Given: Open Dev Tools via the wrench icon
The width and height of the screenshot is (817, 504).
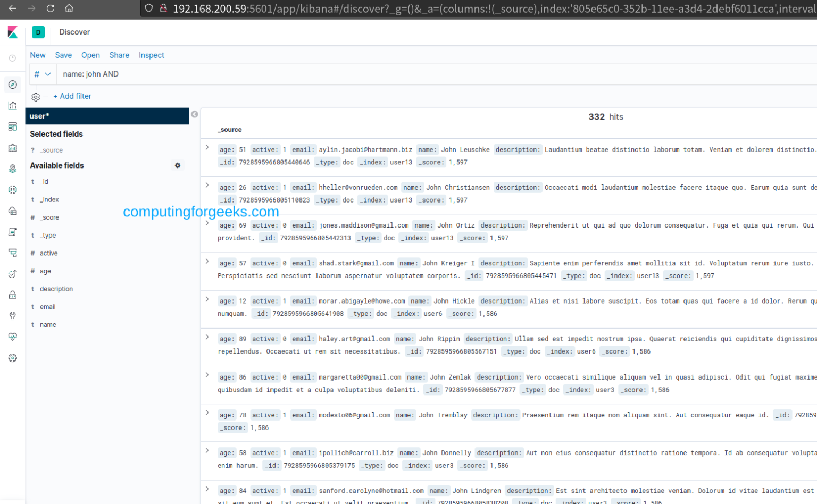Looking at the screenshot, I should click(12, 316).
